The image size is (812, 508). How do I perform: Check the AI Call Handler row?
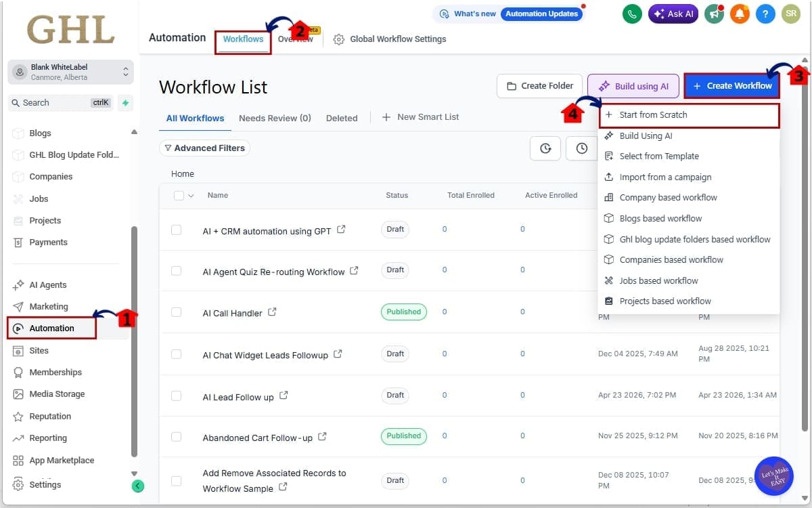[176, 312]
